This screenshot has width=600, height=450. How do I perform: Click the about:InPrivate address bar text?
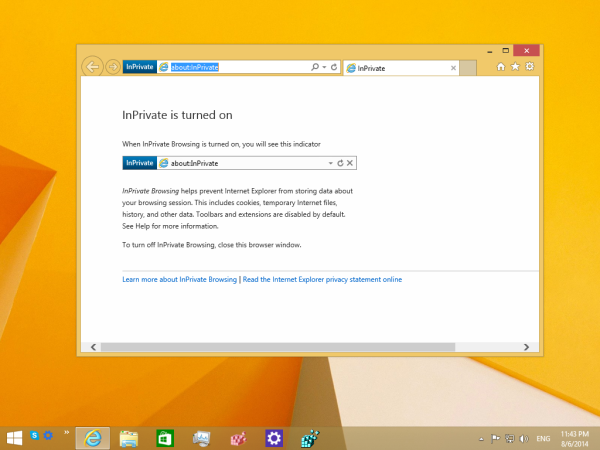point(194,67)
